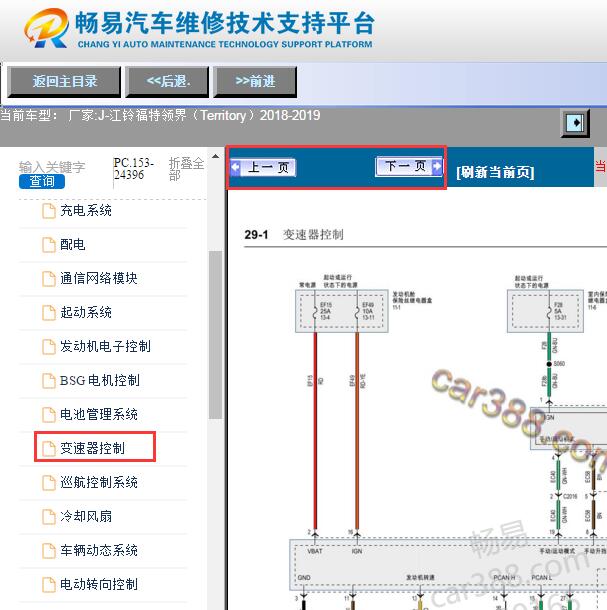This screenshot has height=610, width=607.
Task: Click the 巡航控制系统 document icon
Action: click(x=49, y=482)
